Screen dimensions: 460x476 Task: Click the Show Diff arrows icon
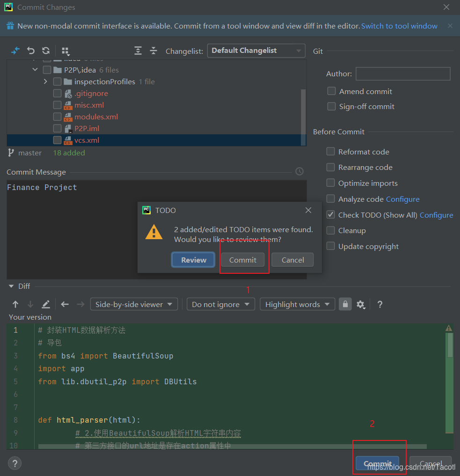click(x=15, y=51)
